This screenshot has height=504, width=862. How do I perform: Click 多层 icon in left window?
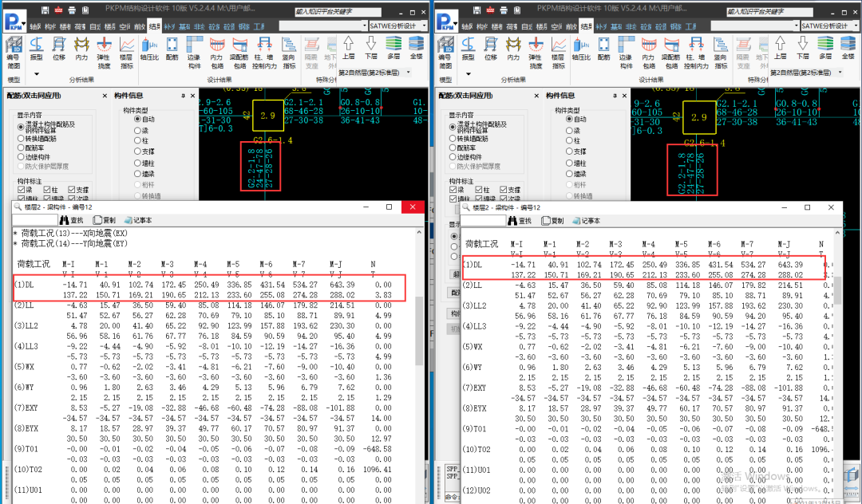(393, 49)
